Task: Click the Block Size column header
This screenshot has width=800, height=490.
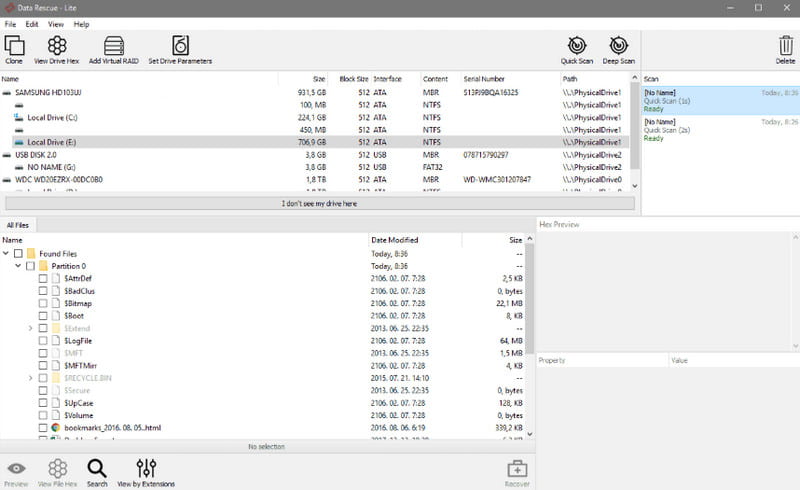Action: click(349, 79)
